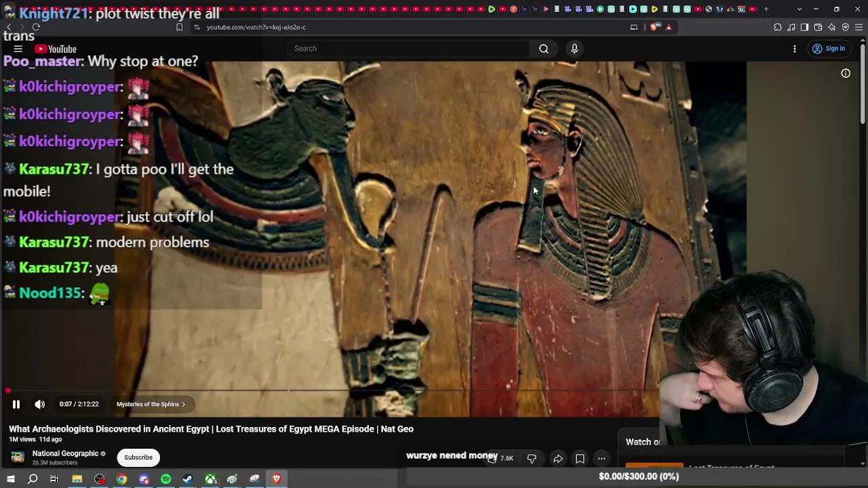This screenshot has width=868, height=488.
Task: Open the browser main hamburger menu
Action: [859, 27]
